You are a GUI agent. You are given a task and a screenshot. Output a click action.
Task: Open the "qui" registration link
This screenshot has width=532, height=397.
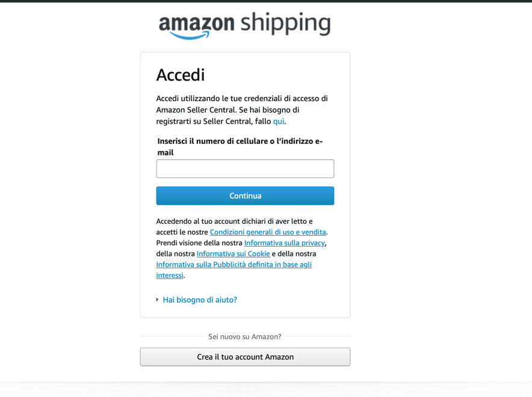coord(278,121)
